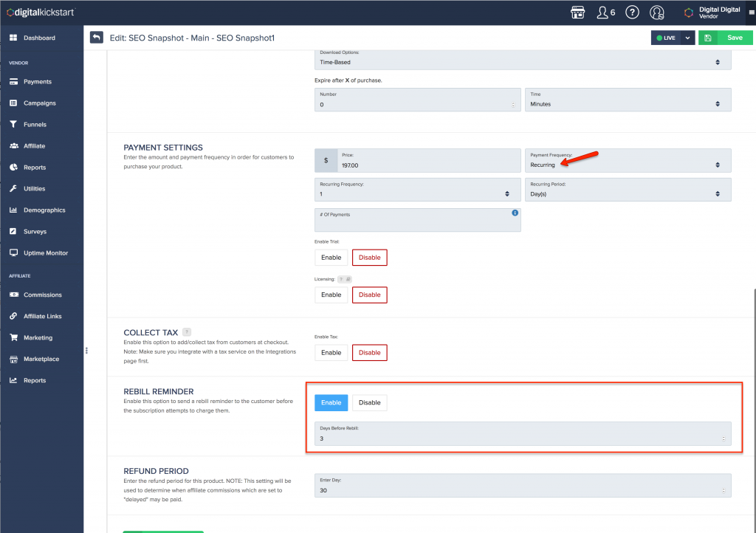Click the Campaigns list icon in sidebar
The height and width of the screenshot is (533, 756).
pos(13,103)
